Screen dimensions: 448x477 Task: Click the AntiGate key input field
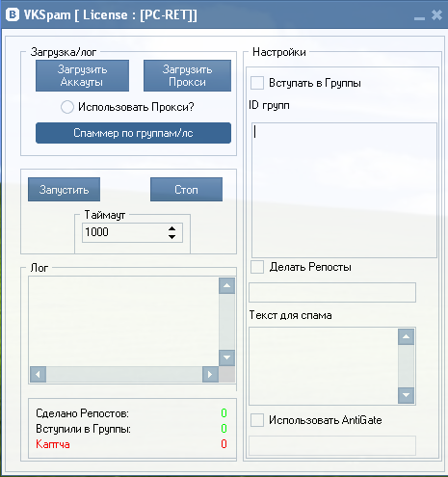click(332, 445)
